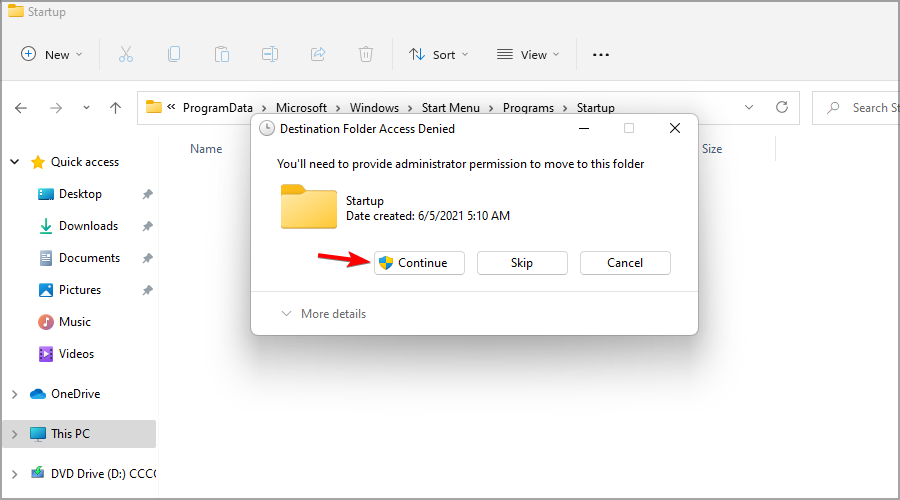Click the search magnifier icon
This screenshot has height=500, width=900.
833,108
